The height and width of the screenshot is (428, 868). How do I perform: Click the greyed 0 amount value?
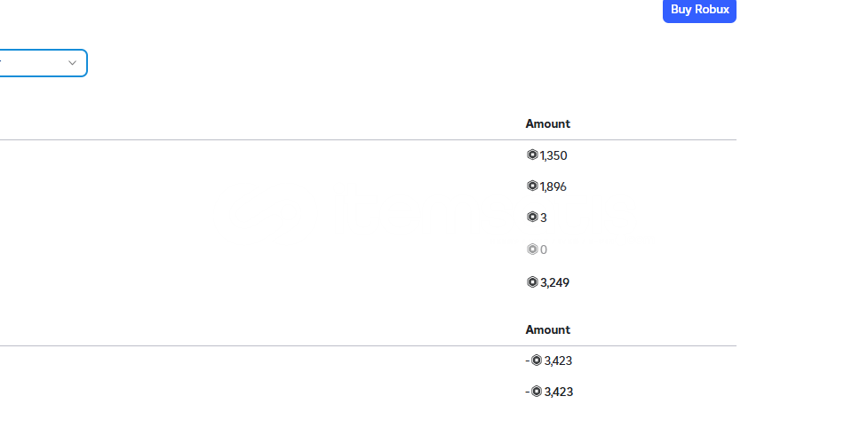click(544, 250)
